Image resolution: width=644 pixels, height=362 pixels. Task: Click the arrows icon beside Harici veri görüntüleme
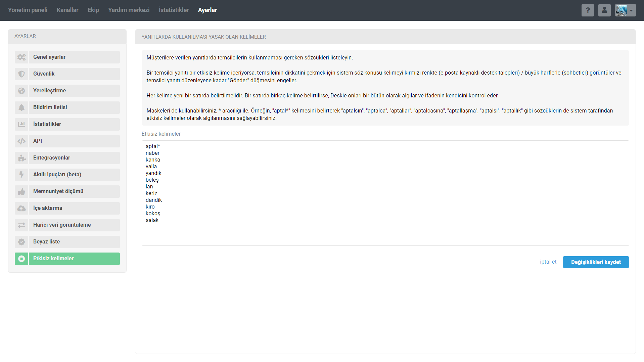point(21,225)
